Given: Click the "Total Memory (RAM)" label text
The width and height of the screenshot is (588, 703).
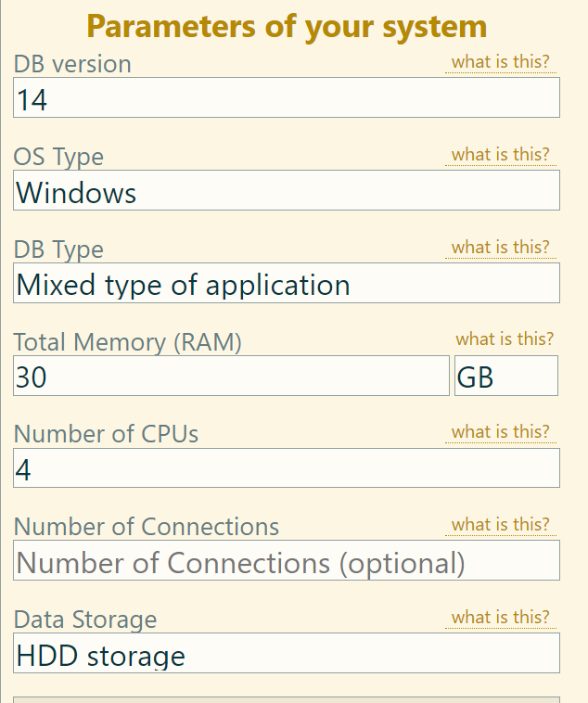Looking at the screenshot, I should 127,342.
